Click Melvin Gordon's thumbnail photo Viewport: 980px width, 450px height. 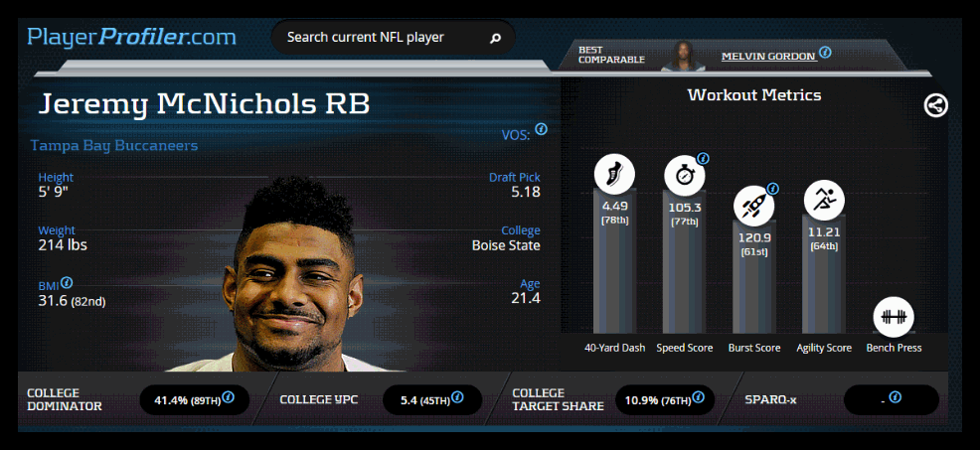683,56
